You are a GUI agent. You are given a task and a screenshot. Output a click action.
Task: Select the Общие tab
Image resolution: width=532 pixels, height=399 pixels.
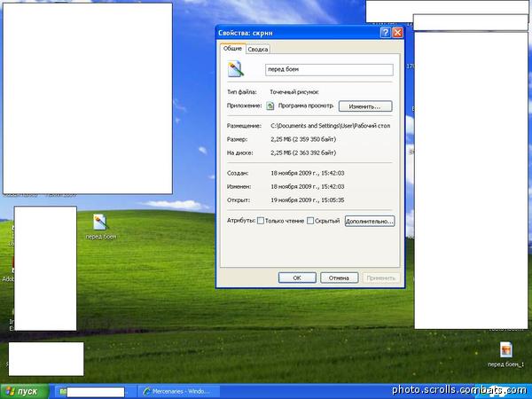pyautogui.click(x=232, y=49)
